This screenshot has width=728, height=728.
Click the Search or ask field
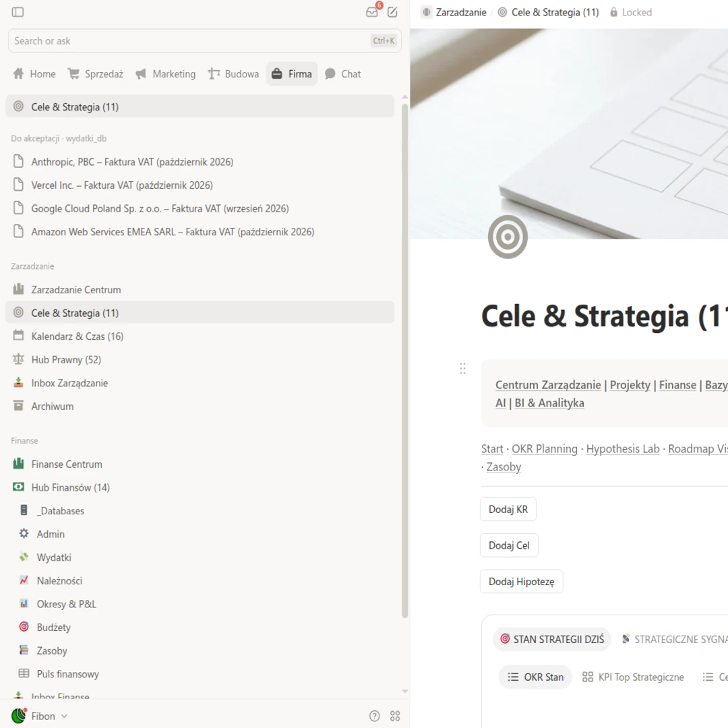[205, 41]
